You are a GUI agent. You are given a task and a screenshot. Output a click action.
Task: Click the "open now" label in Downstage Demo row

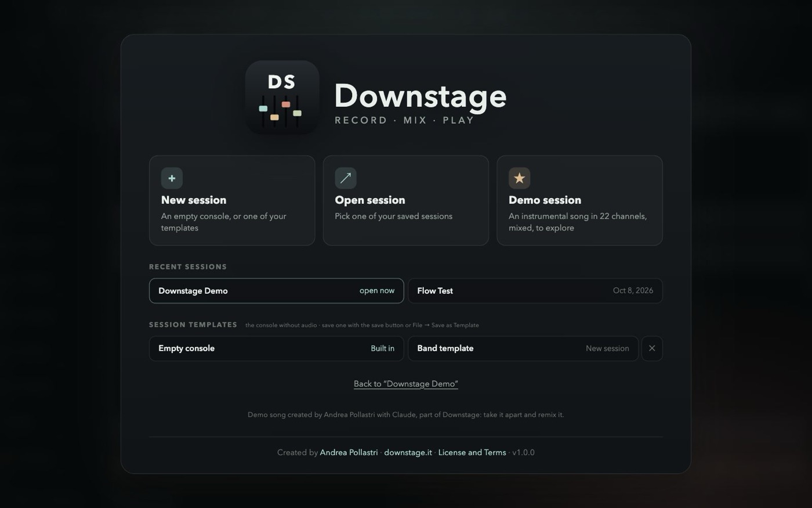pyautogui.click(x=377, y=291)
